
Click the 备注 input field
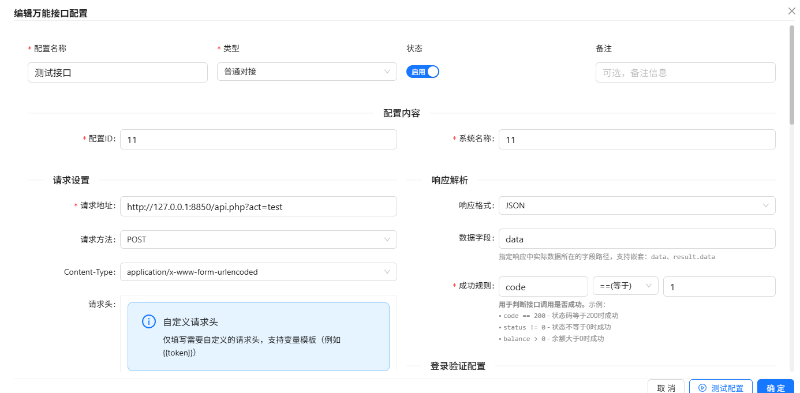[685, 72]
